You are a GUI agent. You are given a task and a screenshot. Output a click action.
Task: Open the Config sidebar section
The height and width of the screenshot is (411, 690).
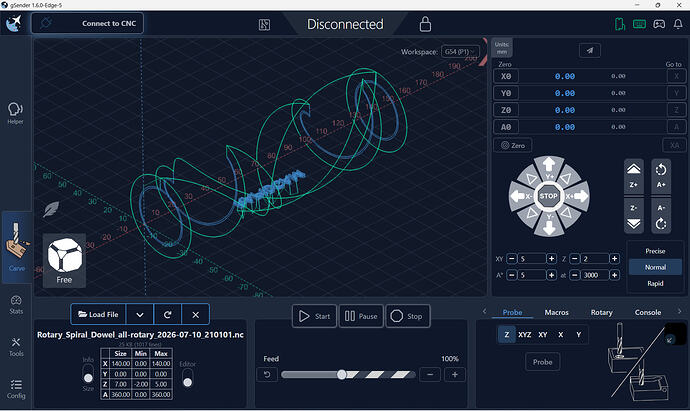click(16, 389)
